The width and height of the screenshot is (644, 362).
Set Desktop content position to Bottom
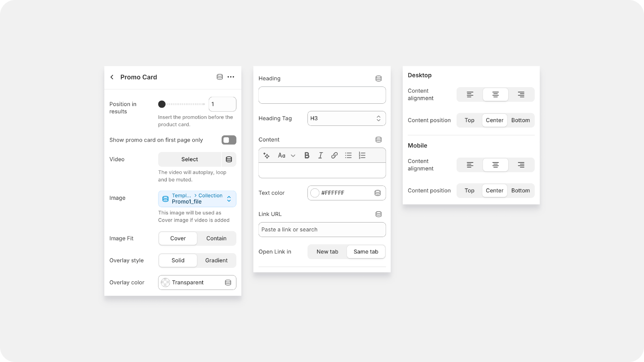click(x=520, y=120)
